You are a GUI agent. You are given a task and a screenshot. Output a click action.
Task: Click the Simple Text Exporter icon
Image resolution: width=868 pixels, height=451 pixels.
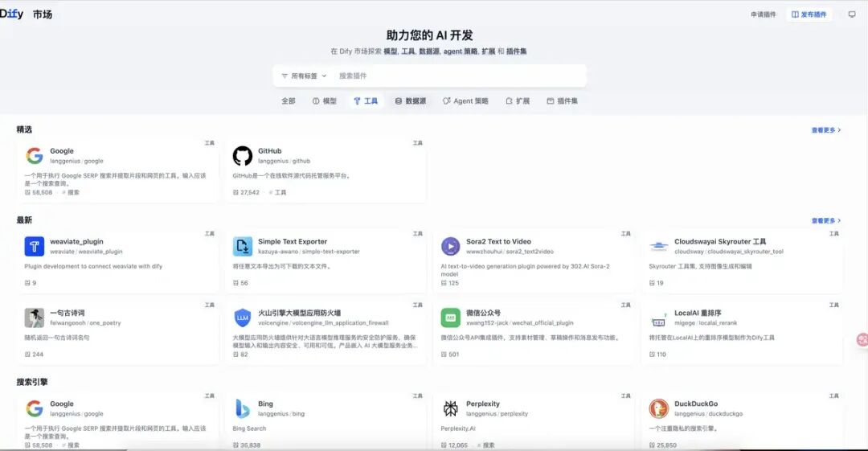243,246
